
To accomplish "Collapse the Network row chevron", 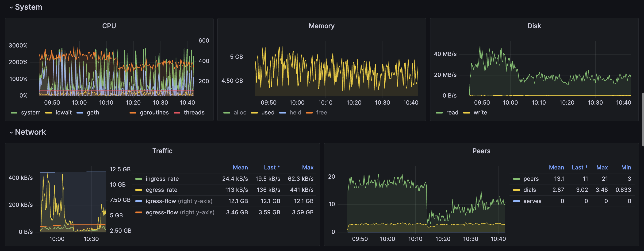I will pyautogui.click(x=11, y=132).
